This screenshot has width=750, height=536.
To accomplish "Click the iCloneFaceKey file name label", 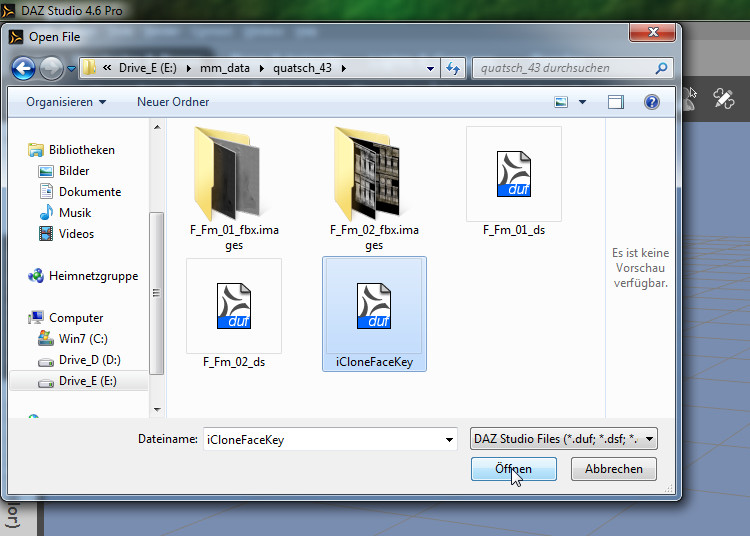I will click(374, 362).
